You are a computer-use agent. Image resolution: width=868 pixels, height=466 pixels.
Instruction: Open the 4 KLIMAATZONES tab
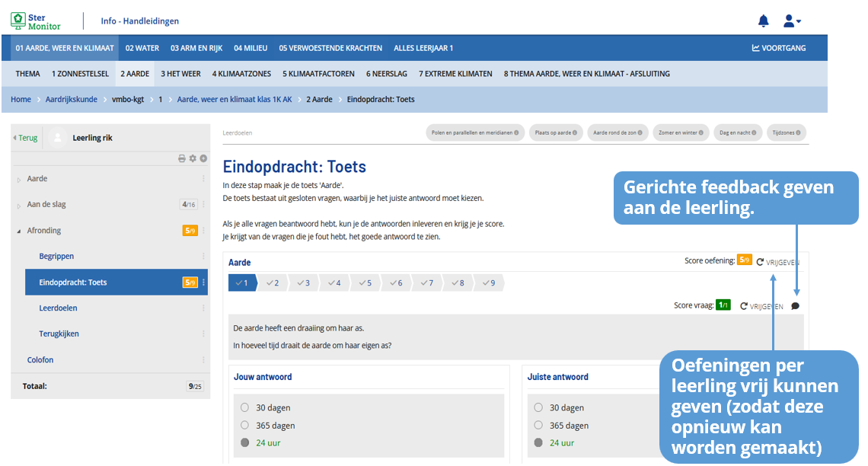pyautogui.click(x=241, y=74)
